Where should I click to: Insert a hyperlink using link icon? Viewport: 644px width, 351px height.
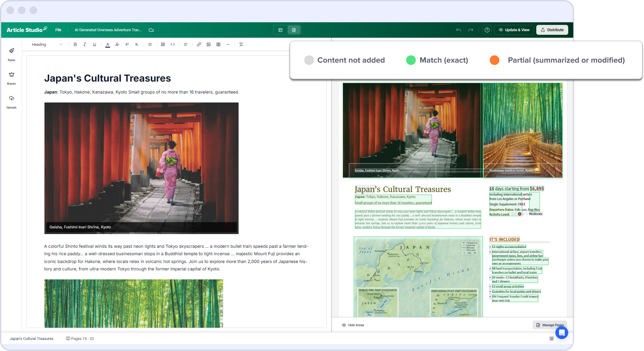point(199,44)
